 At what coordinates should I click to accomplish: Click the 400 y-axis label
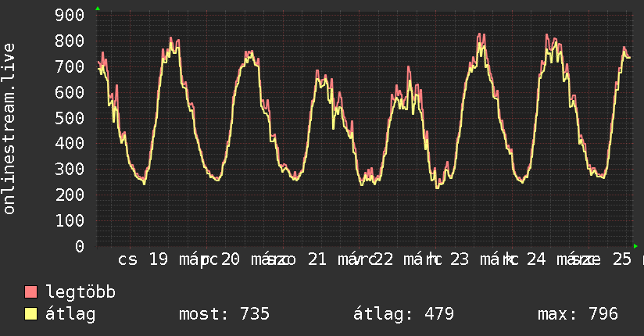(x=70, y=143)
